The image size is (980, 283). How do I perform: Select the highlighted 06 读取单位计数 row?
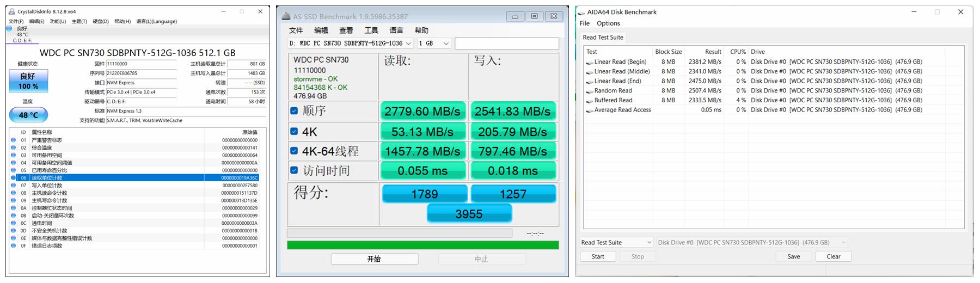click(134, 177)
